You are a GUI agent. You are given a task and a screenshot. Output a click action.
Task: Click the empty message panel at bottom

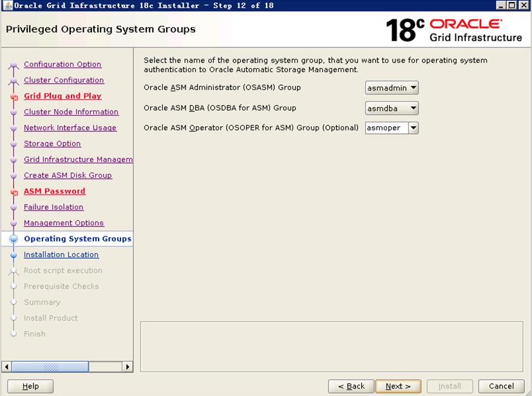click(332, 346)
